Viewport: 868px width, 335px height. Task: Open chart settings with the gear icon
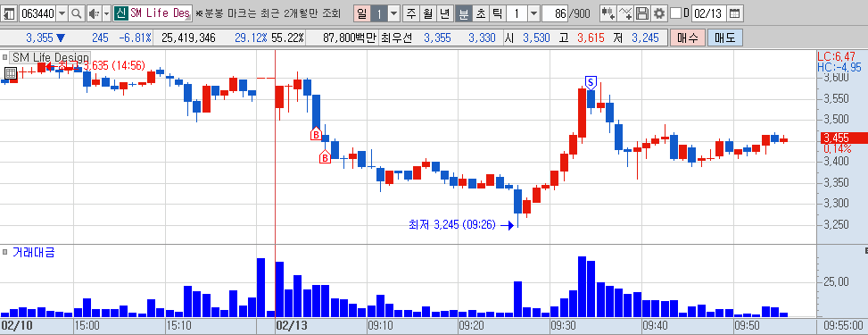658,13
